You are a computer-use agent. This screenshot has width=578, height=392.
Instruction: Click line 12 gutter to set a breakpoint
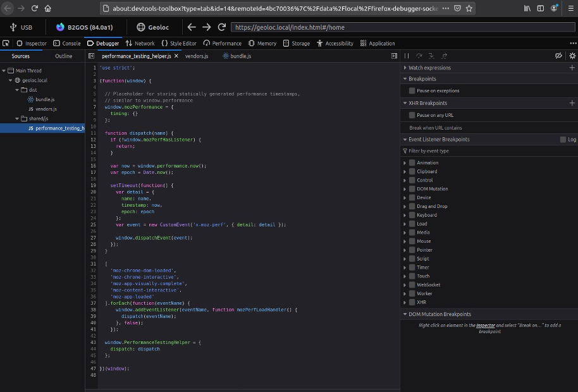pos(93,140)
